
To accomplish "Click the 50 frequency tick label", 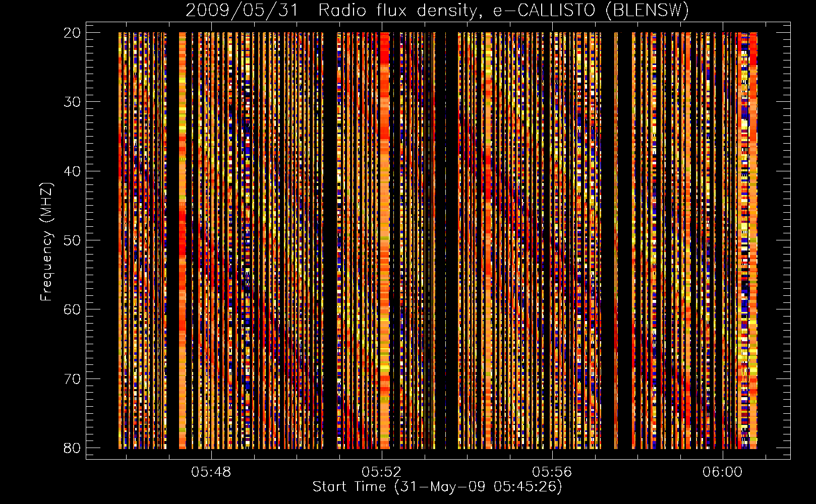I will [73, 240].
